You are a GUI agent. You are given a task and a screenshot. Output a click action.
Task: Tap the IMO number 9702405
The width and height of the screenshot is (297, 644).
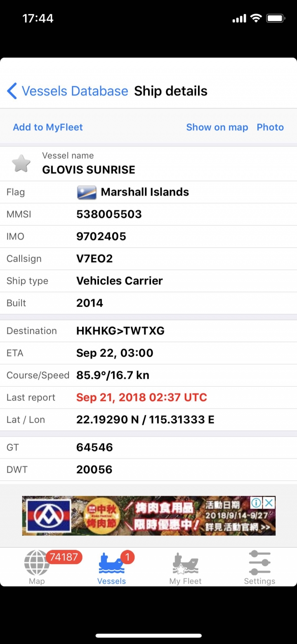[x=101, y=237]
